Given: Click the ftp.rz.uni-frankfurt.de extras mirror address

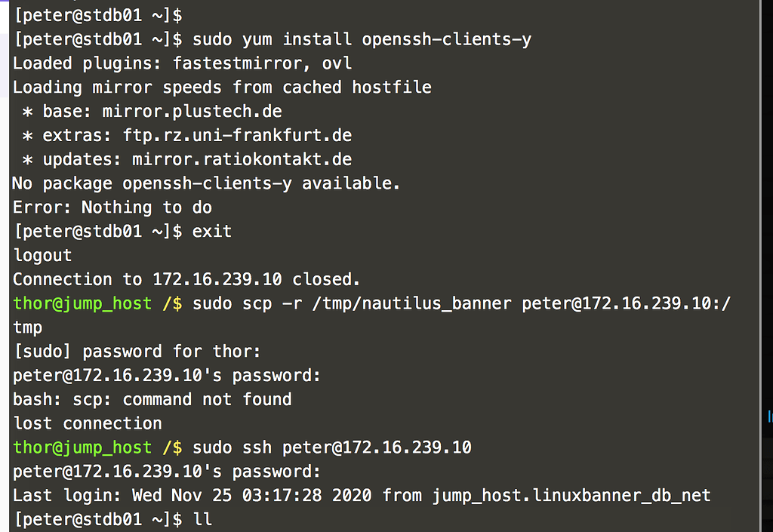Looking at the screenshot, I should click(x=238, y=136).
